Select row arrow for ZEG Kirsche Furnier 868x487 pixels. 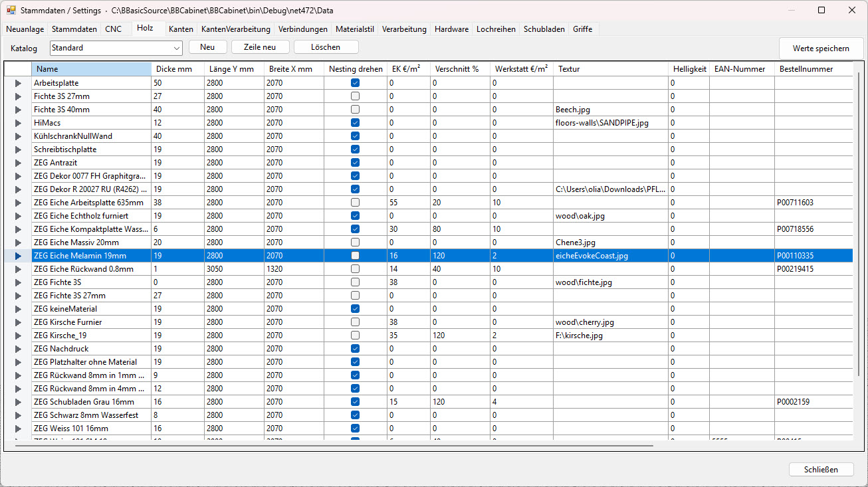coord(18,322)
